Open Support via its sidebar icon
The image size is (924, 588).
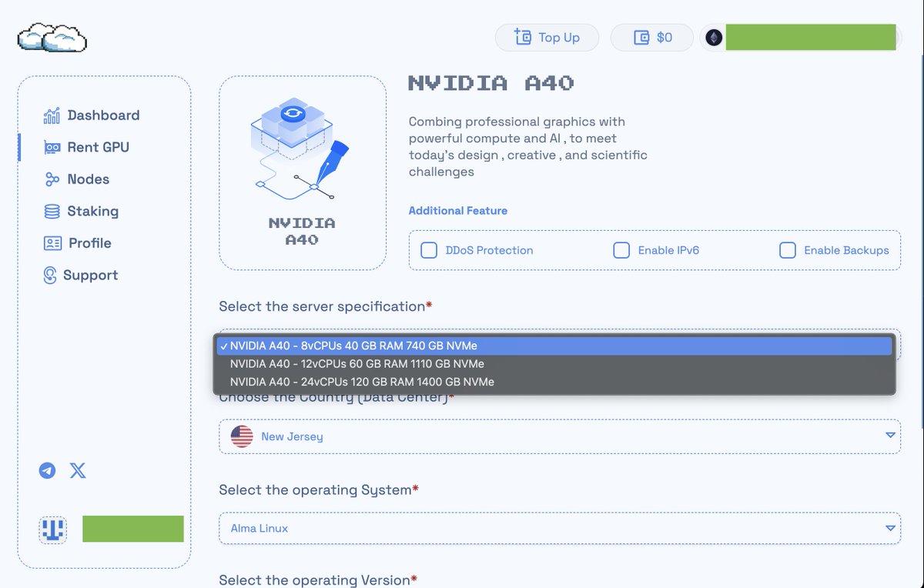point(50,275)
